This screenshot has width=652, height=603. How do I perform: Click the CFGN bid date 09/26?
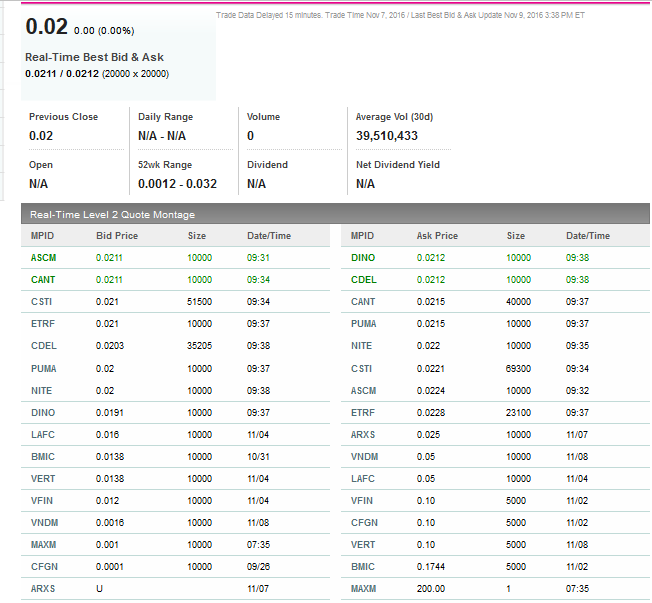tap(258, 567)
